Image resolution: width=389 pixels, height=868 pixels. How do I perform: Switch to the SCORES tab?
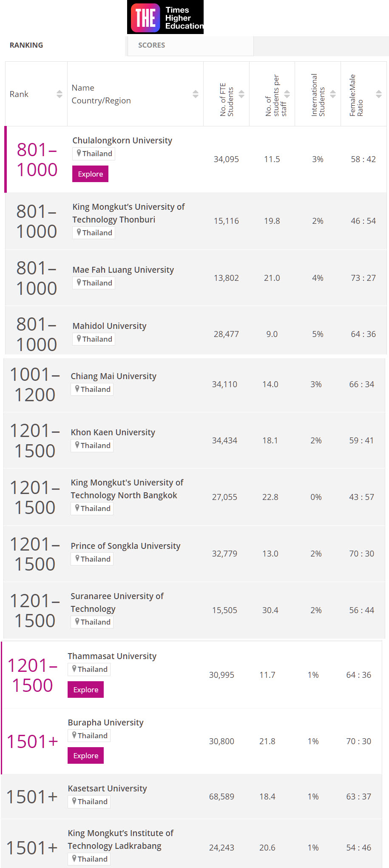point(152,45)
